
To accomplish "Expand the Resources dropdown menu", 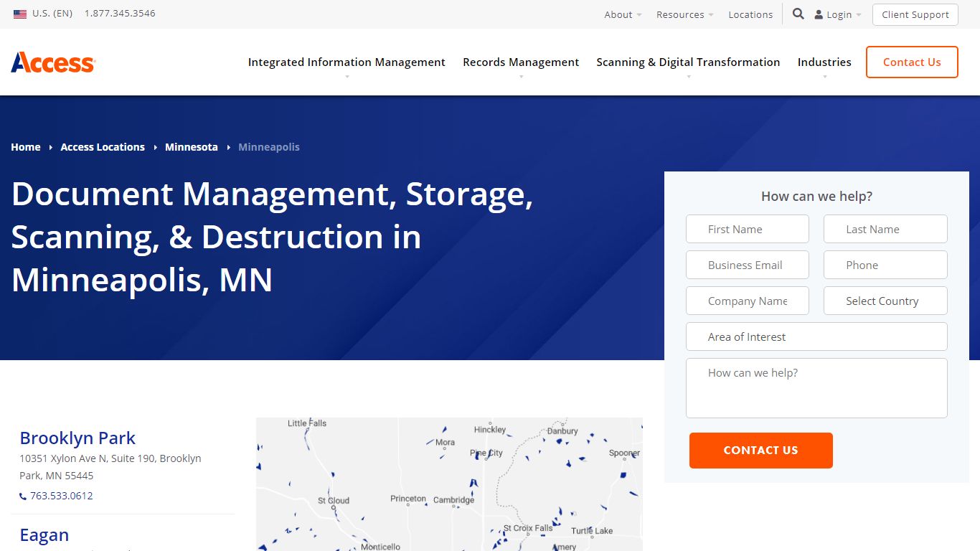I will (x=684, y=14).
